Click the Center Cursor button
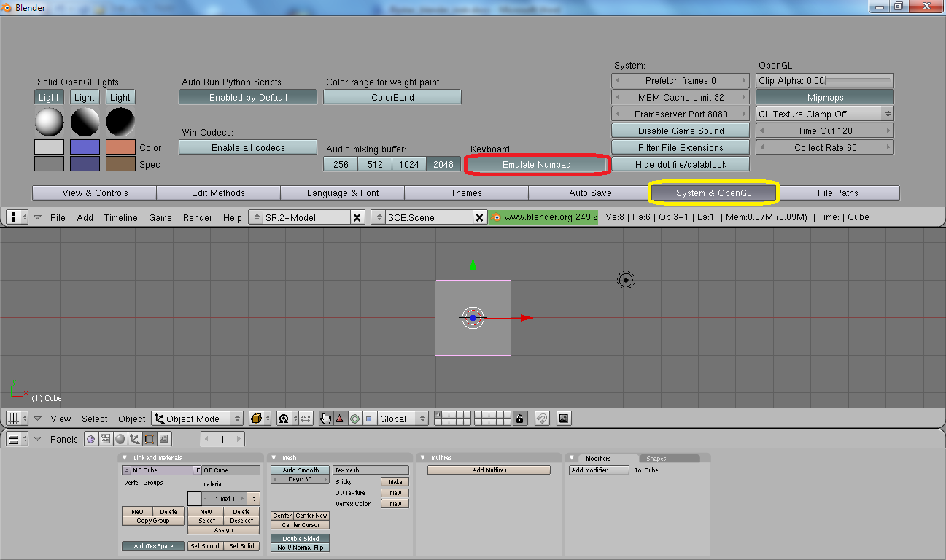This screenshot has height=560, width=946. (x=301, y=525)
